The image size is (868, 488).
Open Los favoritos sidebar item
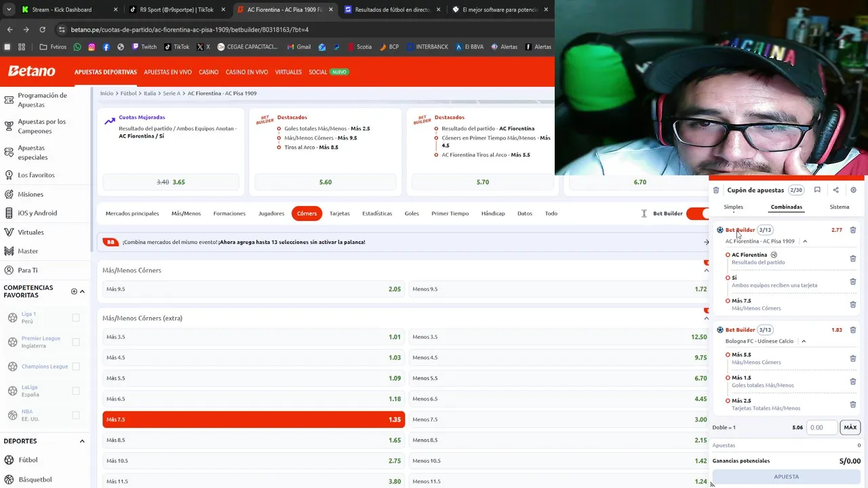(36, 175)
